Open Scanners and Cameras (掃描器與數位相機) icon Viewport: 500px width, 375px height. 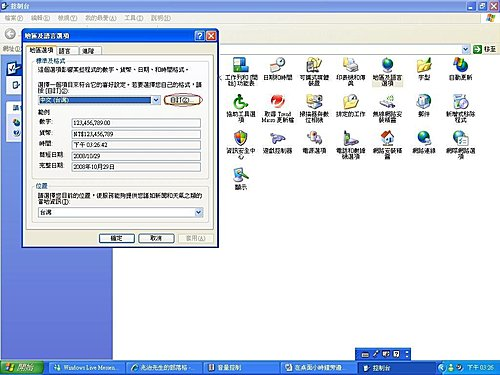click(x=314, y=108)
